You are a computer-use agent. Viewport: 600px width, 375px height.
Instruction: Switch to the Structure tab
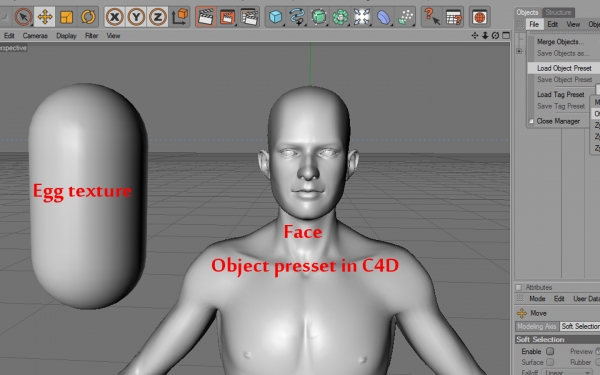pos(558,12)
